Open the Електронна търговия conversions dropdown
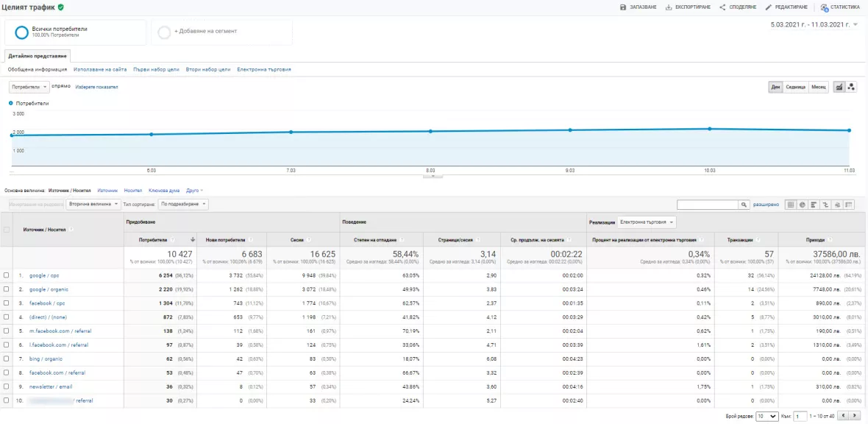868x424 pixels. (x=647, y=222)
